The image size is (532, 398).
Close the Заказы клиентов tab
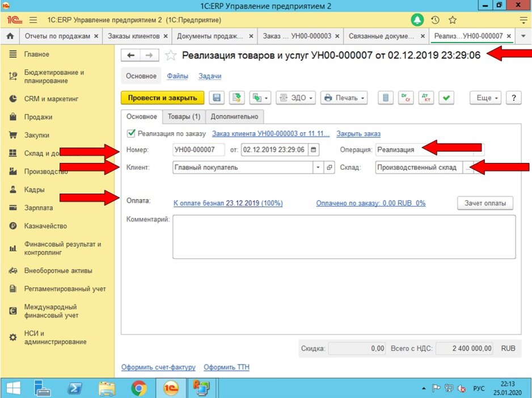pyautogui.click(x=166, y=36)
